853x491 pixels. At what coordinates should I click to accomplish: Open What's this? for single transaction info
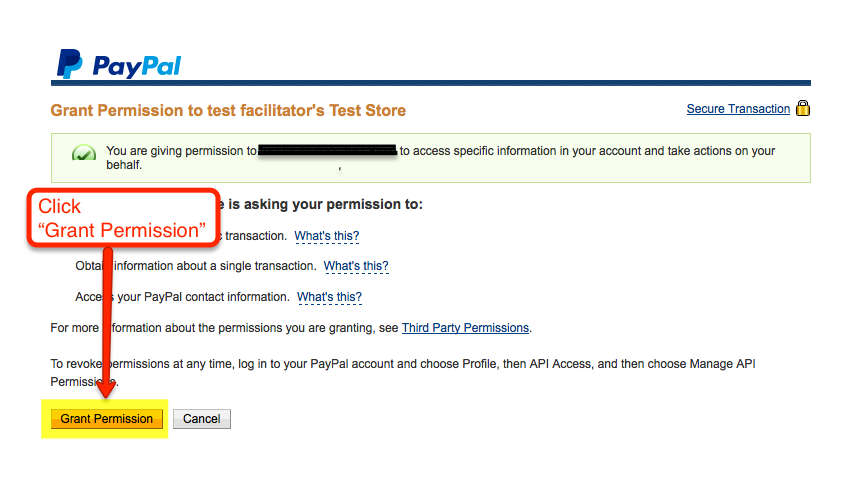[356, 266]
